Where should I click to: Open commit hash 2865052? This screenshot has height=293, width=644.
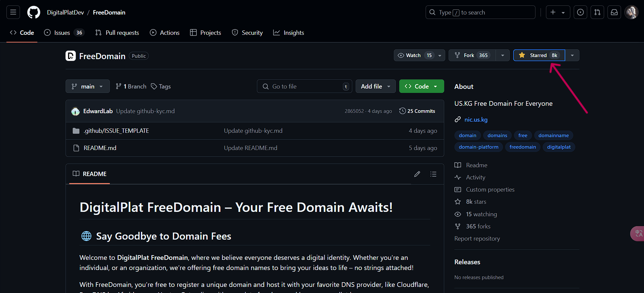point(354,111)
